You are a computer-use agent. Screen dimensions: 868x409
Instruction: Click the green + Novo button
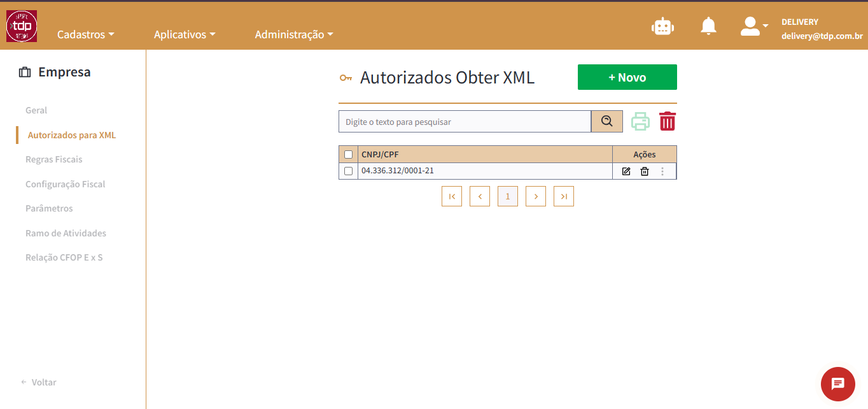click(627, 77)
